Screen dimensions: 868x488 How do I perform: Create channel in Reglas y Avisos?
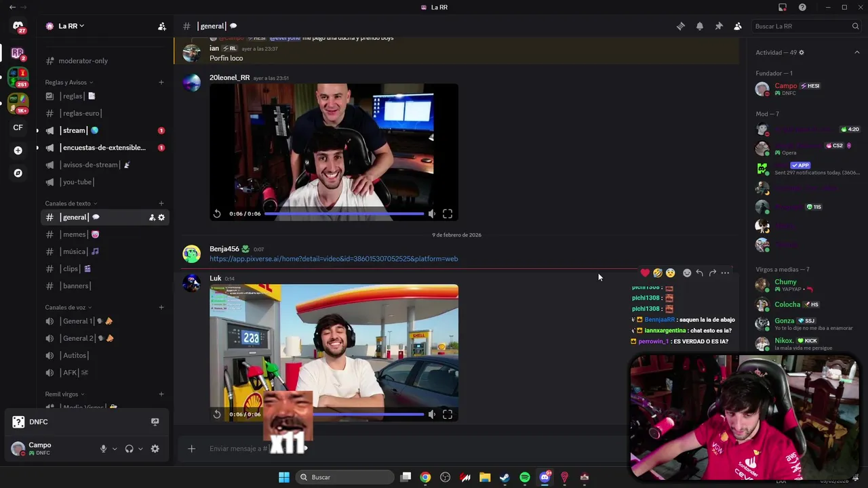pyautogui.click(x=161, y=83)
